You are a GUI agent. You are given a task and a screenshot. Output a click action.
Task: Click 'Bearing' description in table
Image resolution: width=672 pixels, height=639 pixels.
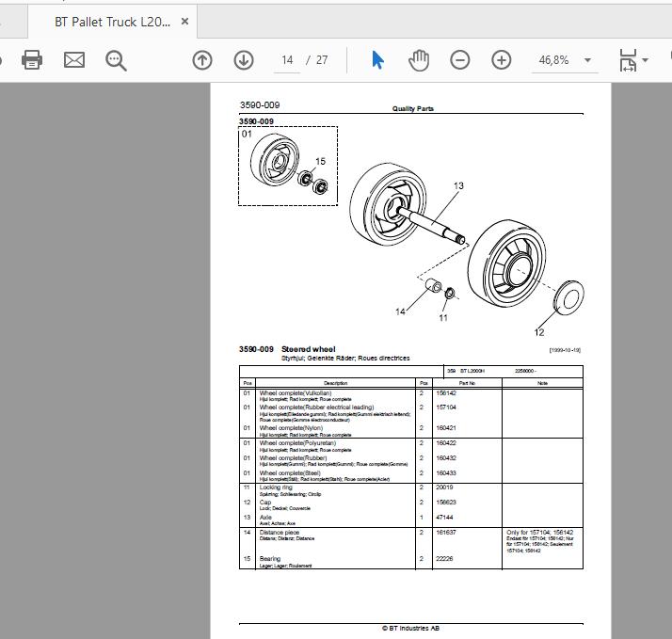click(x=270, y=558)
